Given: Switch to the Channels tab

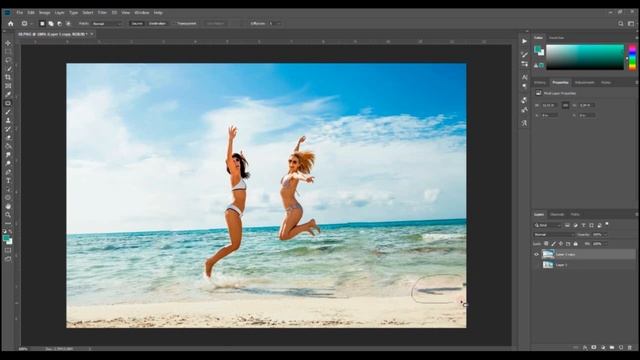Looking at the screenshot, I should pos(557,214).
